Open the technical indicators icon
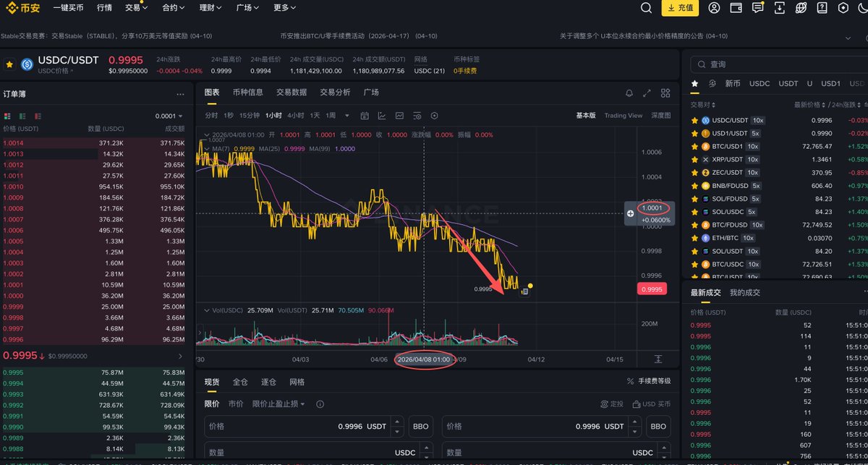The width and height of the screenshot is (868, 465). [x=399, y=116]
